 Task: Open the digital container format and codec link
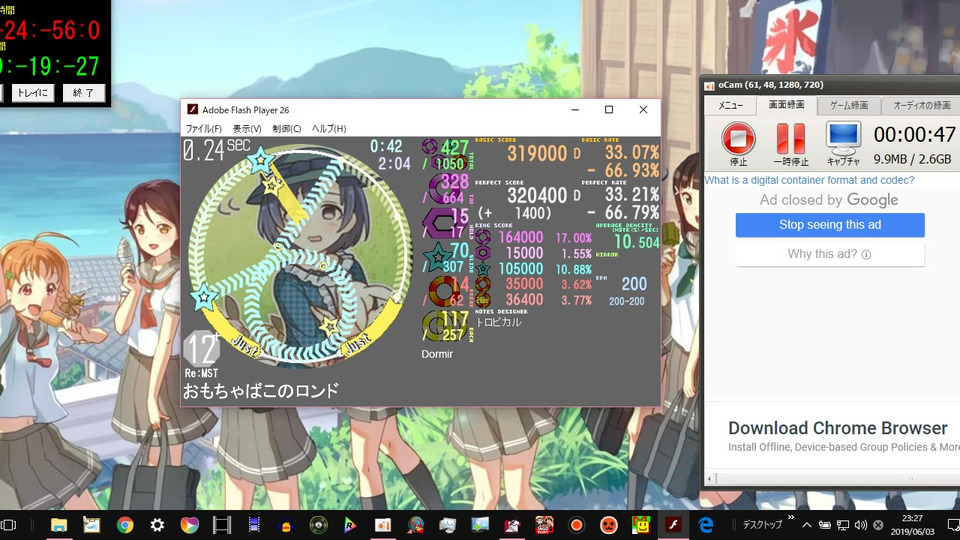[x=809, y=180]
